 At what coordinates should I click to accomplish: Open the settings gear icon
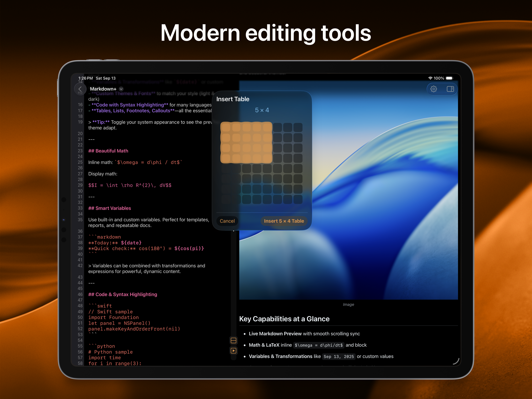click(x=434, y=89)
